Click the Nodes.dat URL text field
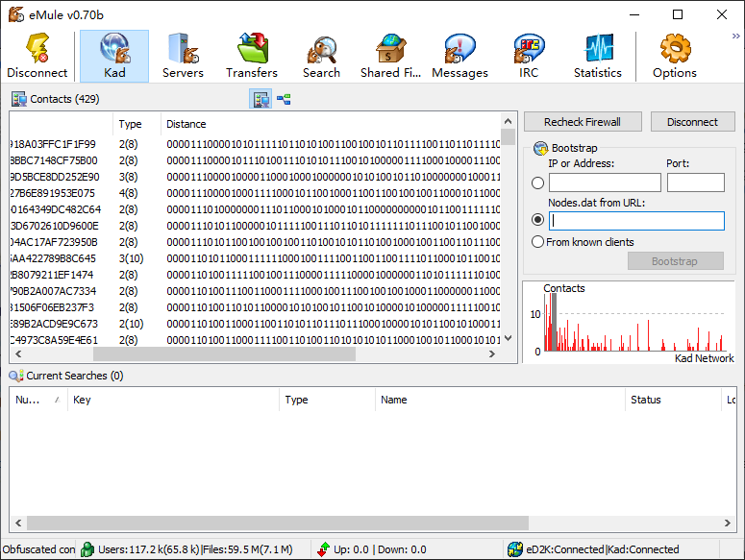The height and width of the screenshot is (560, 745). click(636, 221)
